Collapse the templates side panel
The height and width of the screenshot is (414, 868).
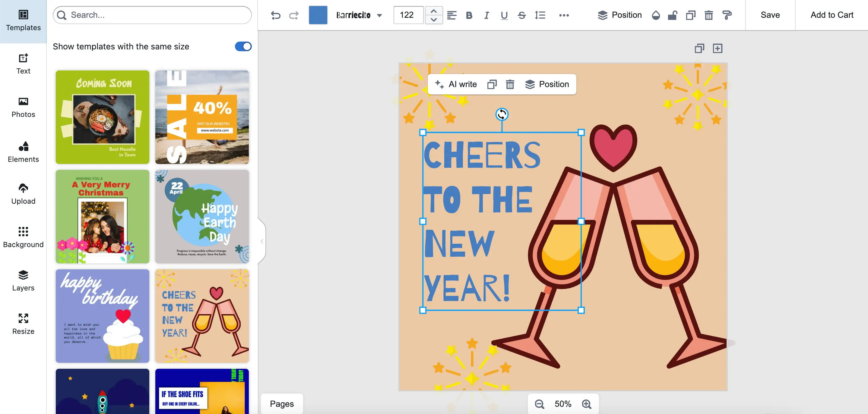coord(262,241)
